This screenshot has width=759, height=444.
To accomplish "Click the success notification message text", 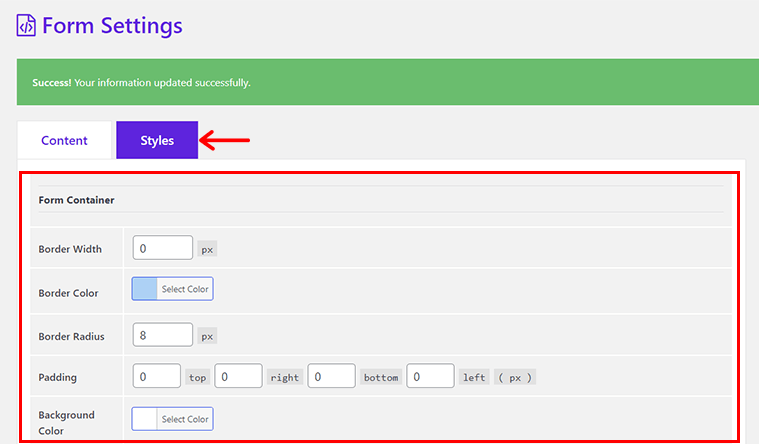I will click(x=141, y=83).
